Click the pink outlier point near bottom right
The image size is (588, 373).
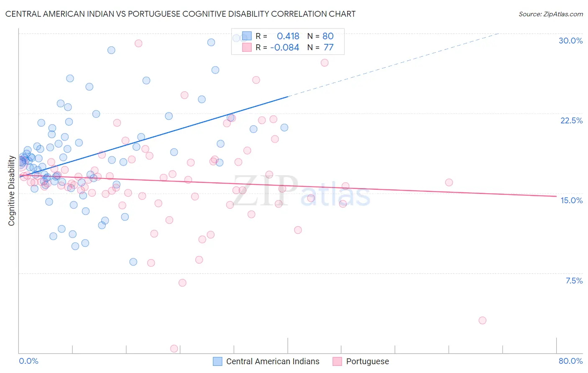coord(482,320)
